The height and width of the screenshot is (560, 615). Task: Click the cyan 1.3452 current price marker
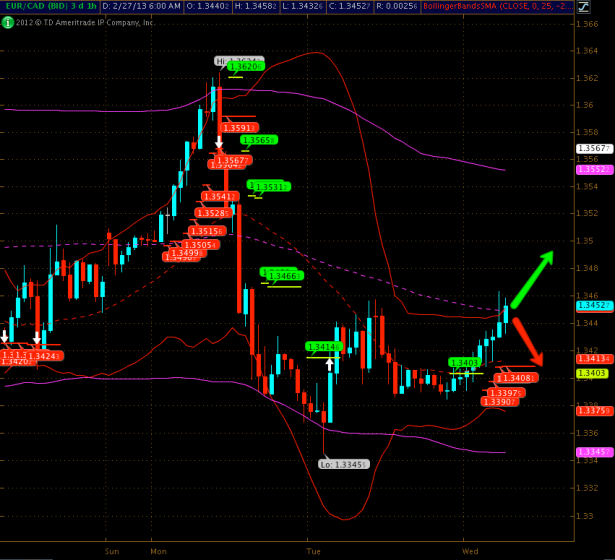coord(594,305)
